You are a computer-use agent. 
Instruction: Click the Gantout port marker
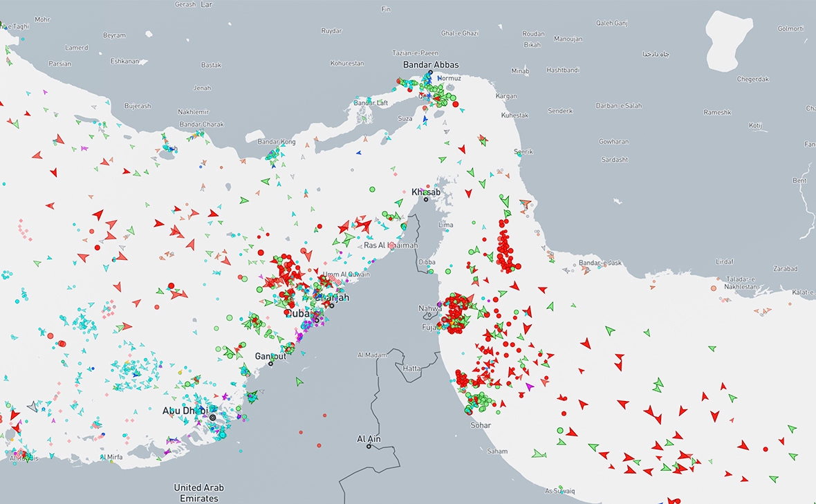point(270,364)
